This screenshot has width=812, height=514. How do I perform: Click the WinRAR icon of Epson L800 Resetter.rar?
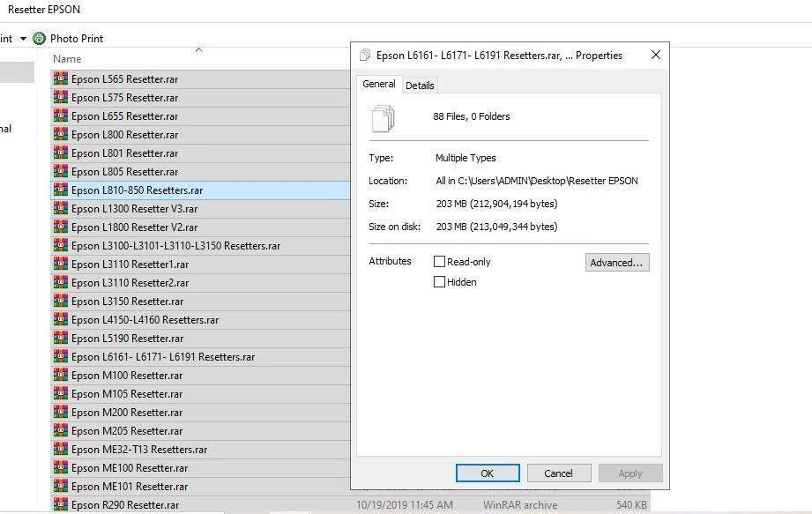pyautogui.click(x=61, y=134)
